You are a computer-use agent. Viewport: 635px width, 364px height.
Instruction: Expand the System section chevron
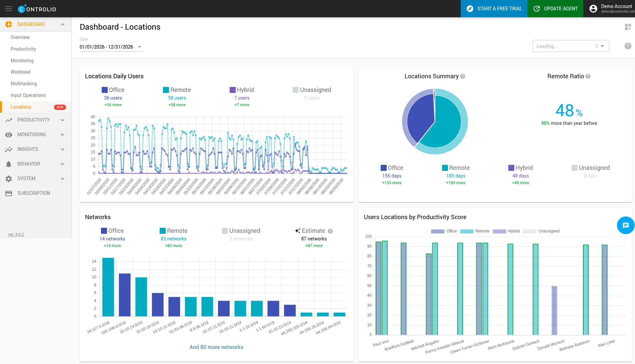(62, 179)
